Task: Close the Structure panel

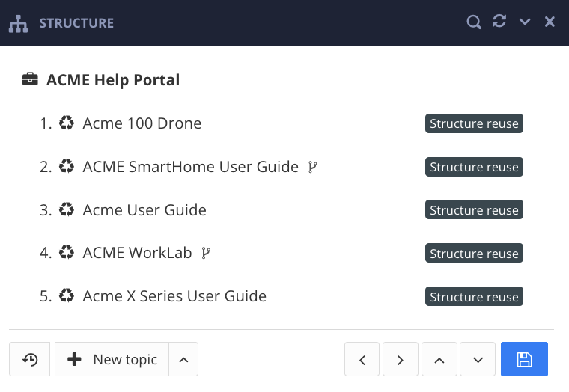Action: click(x=550, y=22)
